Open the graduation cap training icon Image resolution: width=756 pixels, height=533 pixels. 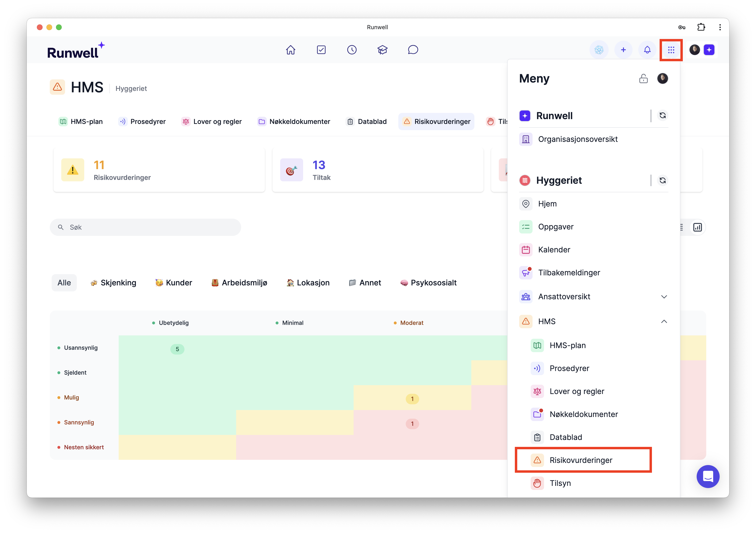(382, 50)
